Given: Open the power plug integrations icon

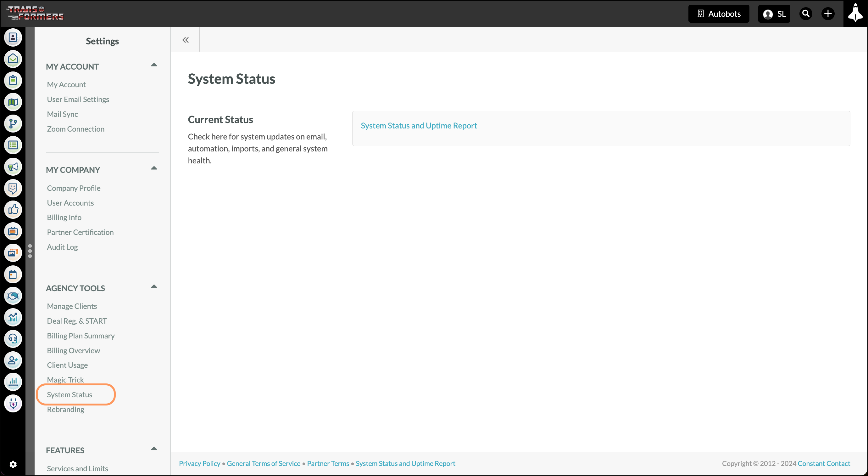Looking at the screenshot, I should (x=13, y=404).
